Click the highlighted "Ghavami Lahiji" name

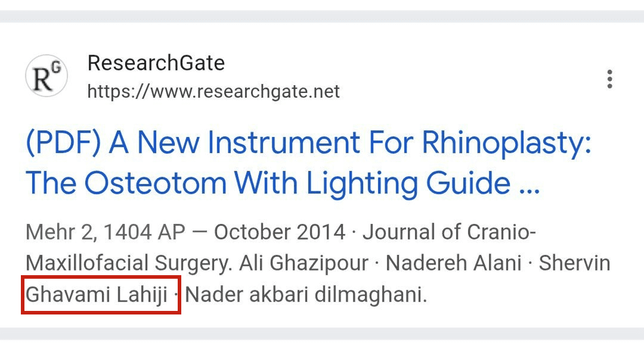[97, 294]
